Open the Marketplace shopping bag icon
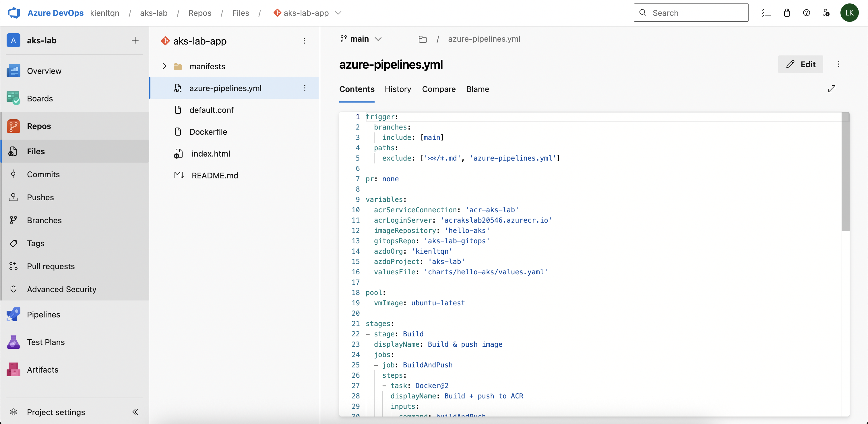Image resolution: width=868 pixels, height=424 pixels. [787, 13]
